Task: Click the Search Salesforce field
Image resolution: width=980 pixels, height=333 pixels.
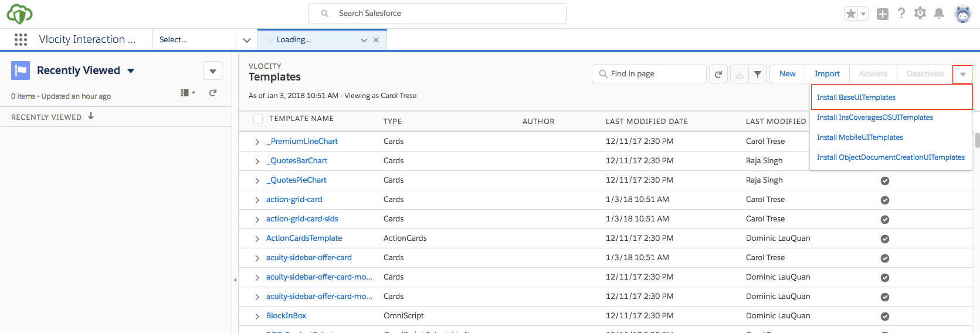Action: (x=438, y=14)
